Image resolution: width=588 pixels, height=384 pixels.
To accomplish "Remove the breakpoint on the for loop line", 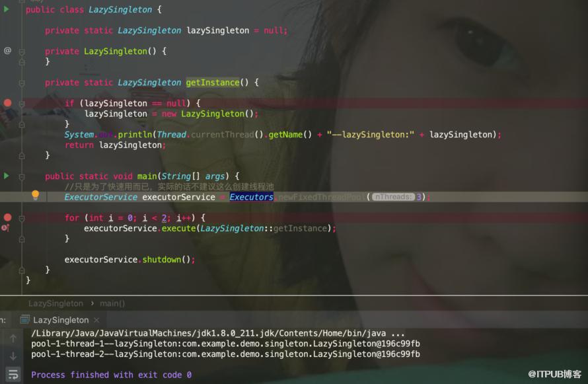I will pyautogui.click(x=7, y=217).
